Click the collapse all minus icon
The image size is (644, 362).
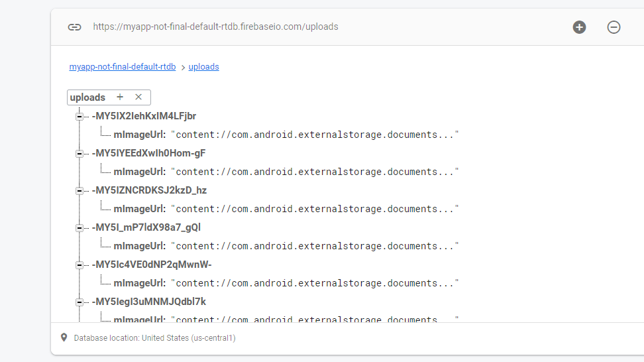(614, 27)
